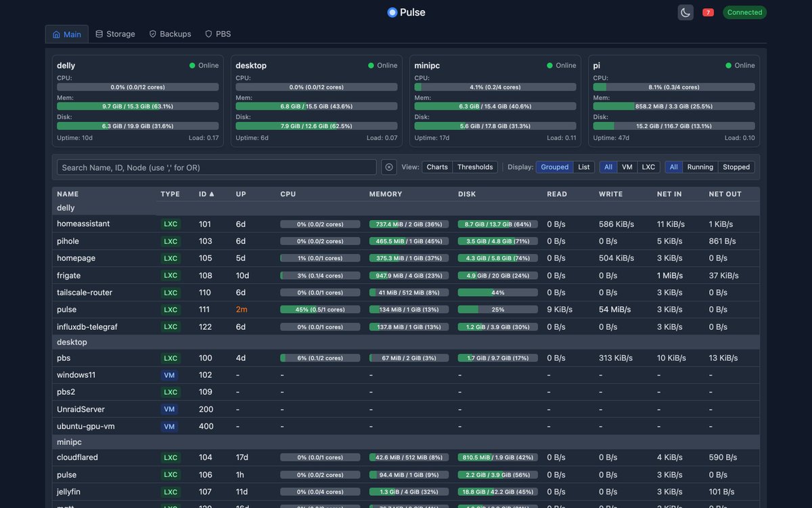
Task: Switch to the Storage tab
Action: (x=115, y=34)
